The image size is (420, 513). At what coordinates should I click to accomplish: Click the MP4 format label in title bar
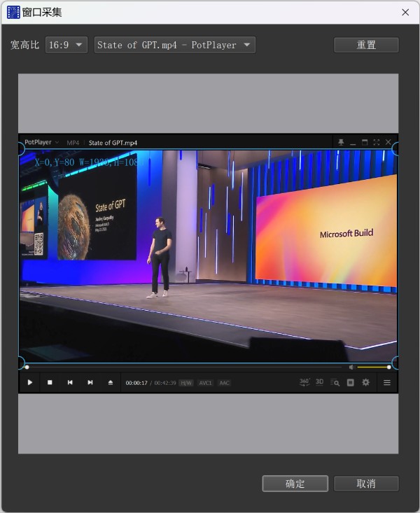pyautogui.click(x=73, y=143)
